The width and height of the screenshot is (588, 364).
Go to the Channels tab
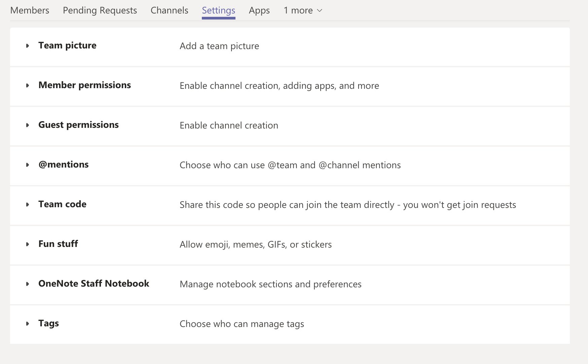(169, 10)
